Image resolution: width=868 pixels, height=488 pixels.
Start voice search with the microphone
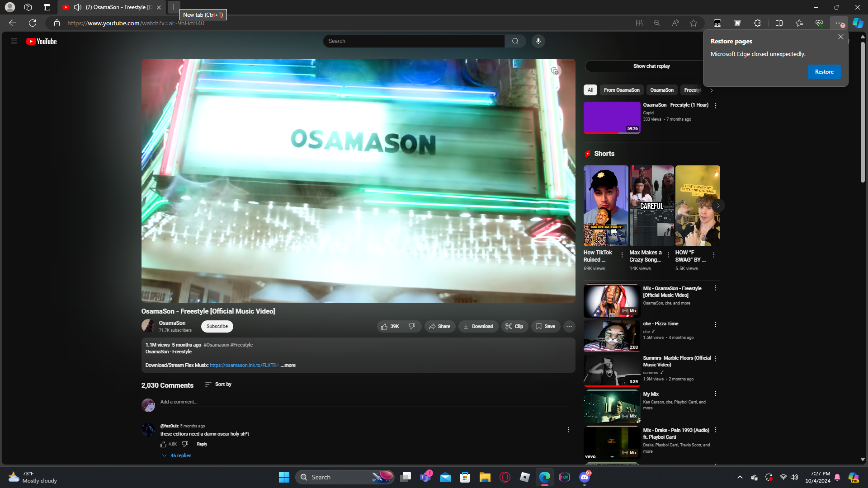pos(538,41)
